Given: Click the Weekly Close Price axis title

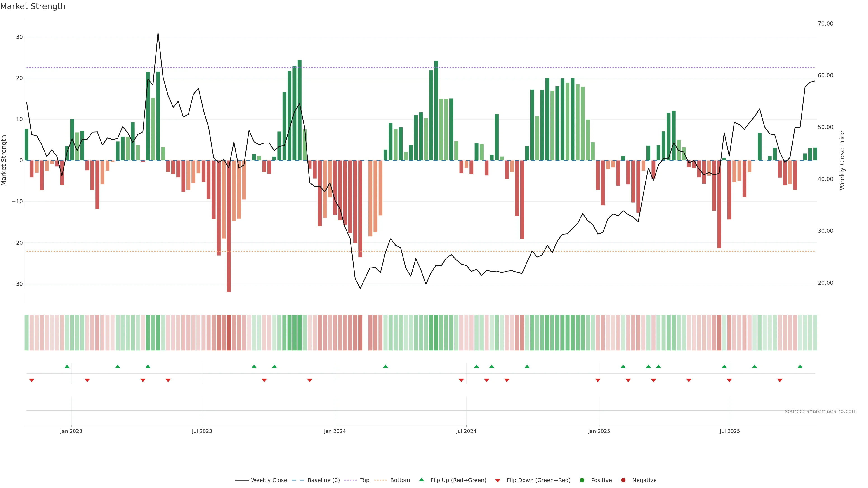Looking at the screenshot, I should 842,160.
